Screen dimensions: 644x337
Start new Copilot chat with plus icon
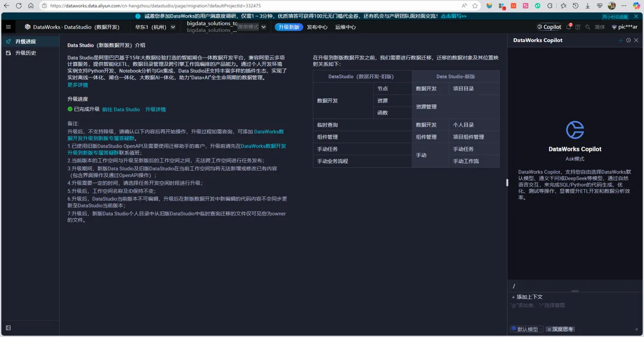coord(621,41)
